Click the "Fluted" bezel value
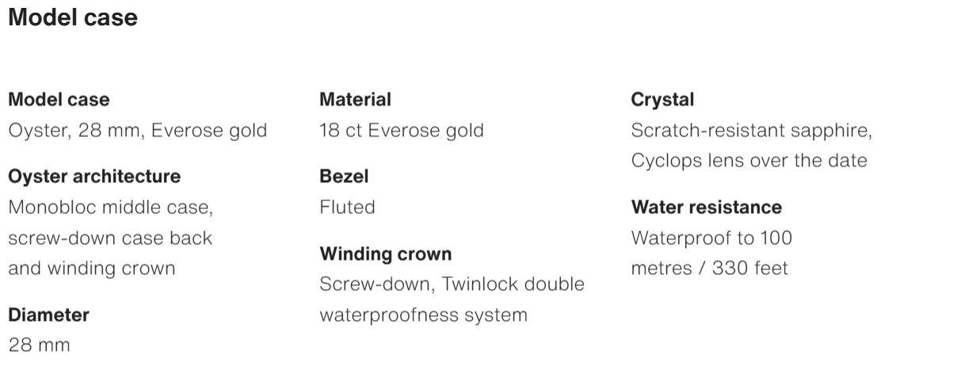 coord(347,208)
